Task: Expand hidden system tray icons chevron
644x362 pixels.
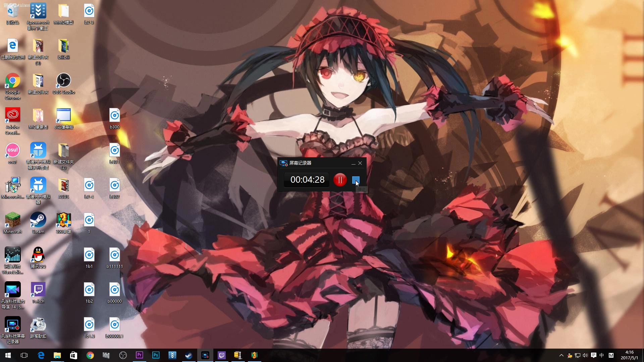Action: click(x=561, y=355)
